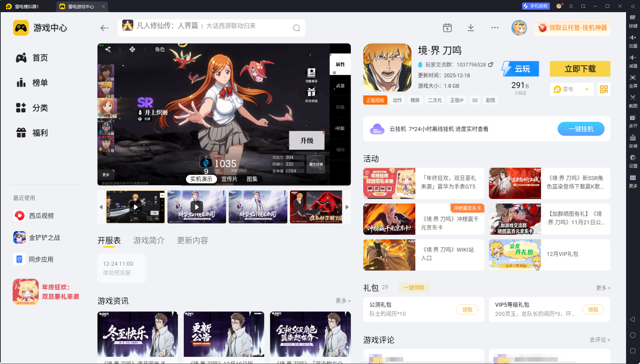Click the 截图 screenshot scissors icon
The height and width of the screenshot is (364, 640).
pyautogui.click(x=633, y=101)
